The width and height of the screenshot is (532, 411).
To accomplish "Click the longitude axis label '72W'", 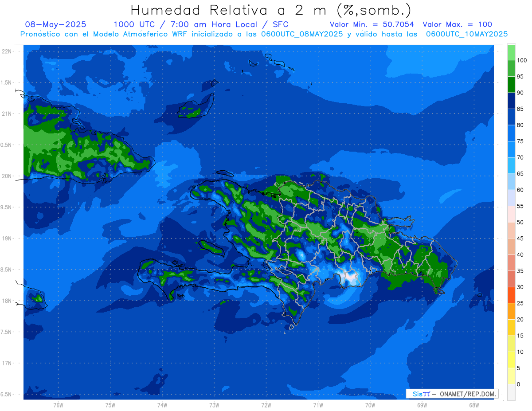I will (266, 405).
